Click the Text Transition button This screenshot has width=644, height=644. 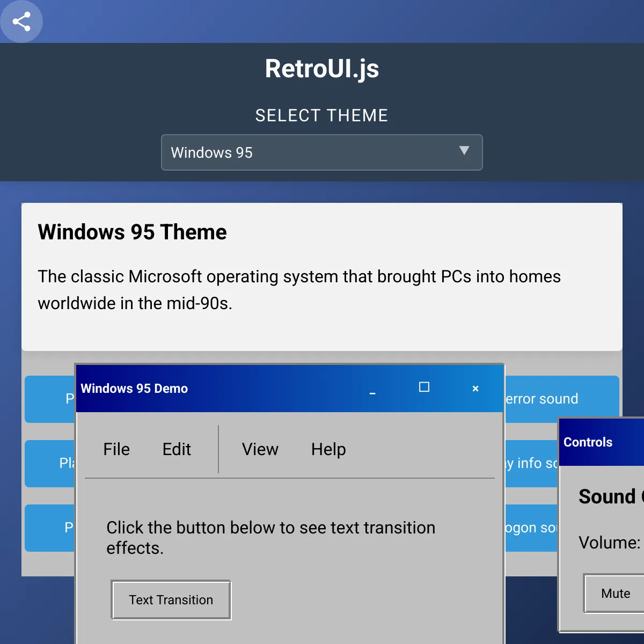tap(171, 599)
